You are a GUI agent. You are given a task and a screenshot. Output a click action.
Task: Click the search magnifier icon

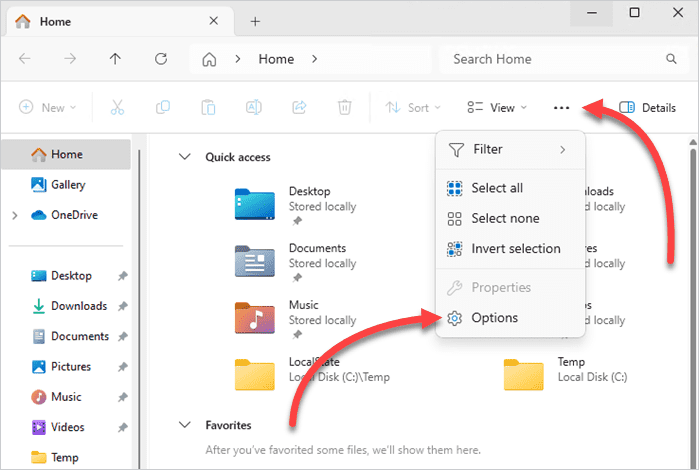tap(671, 58)
